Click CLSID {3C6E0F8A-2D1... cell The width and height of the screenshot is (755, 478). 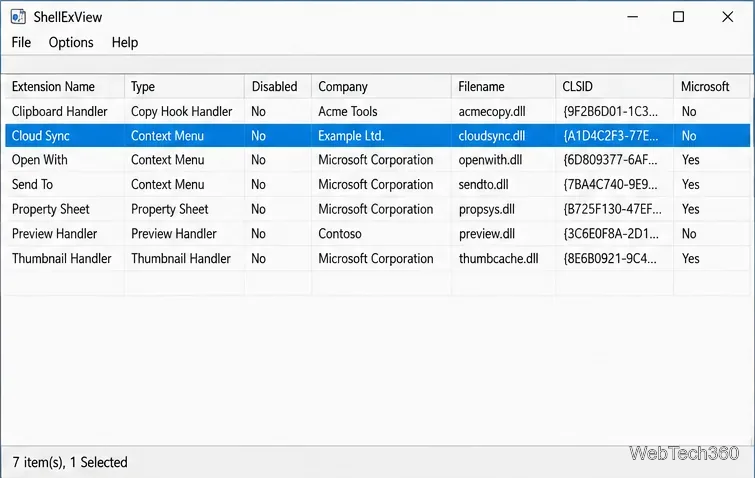pyautogui.click(x=611, y=234)
